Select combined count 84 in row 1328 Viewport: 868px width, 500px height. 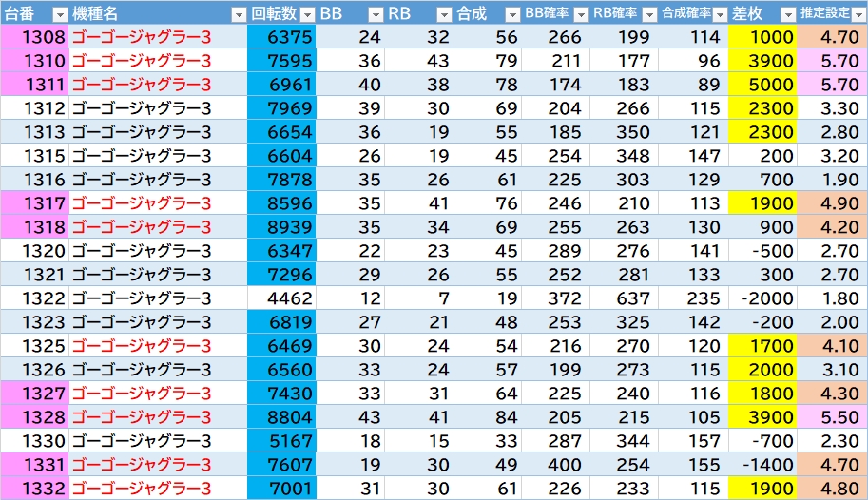click(x=487, y=417)
